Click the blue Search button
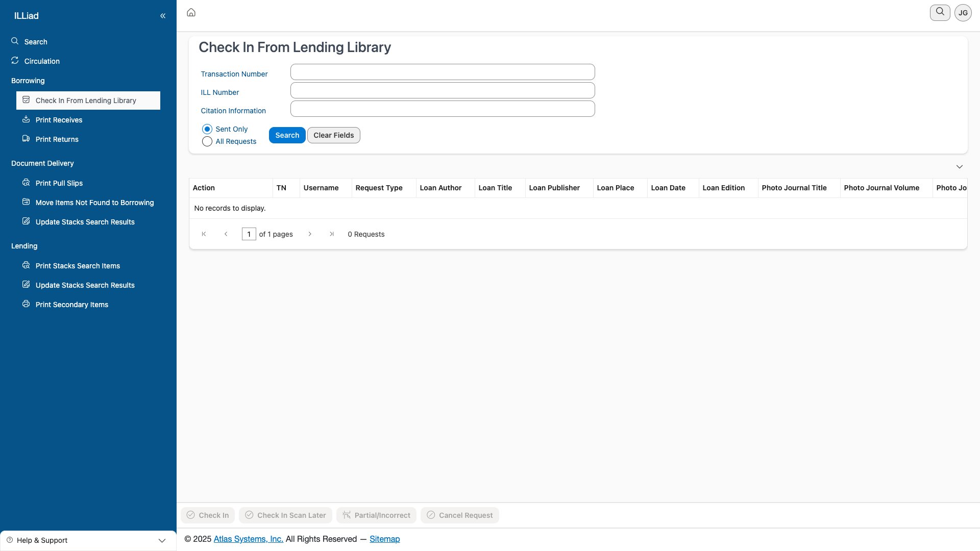 tap(287, 135)
